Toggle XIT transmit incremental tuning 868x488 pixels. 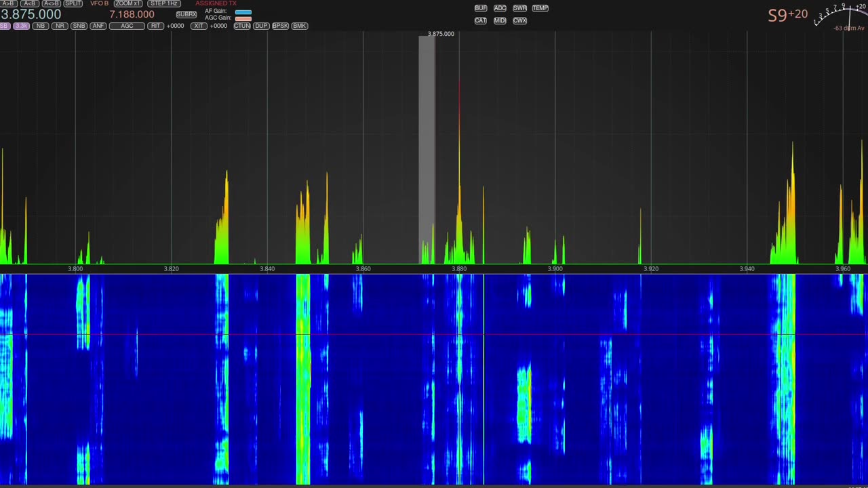pyautogui.click(x=198, y=26)
